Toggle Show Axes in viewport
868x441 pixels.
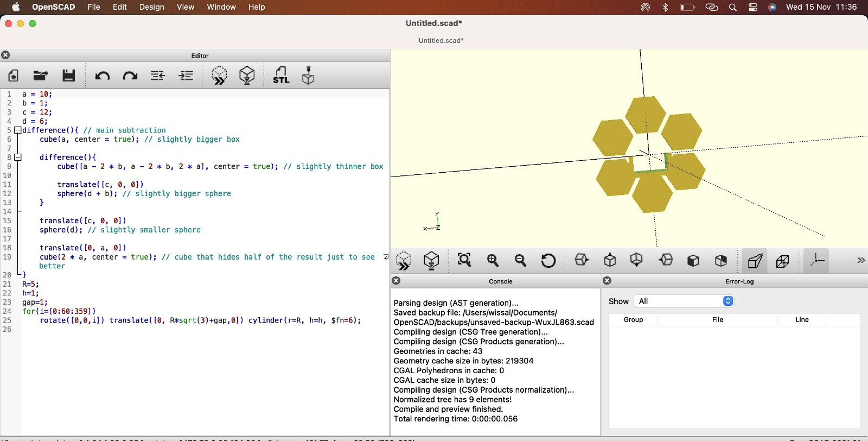(816, 261)
